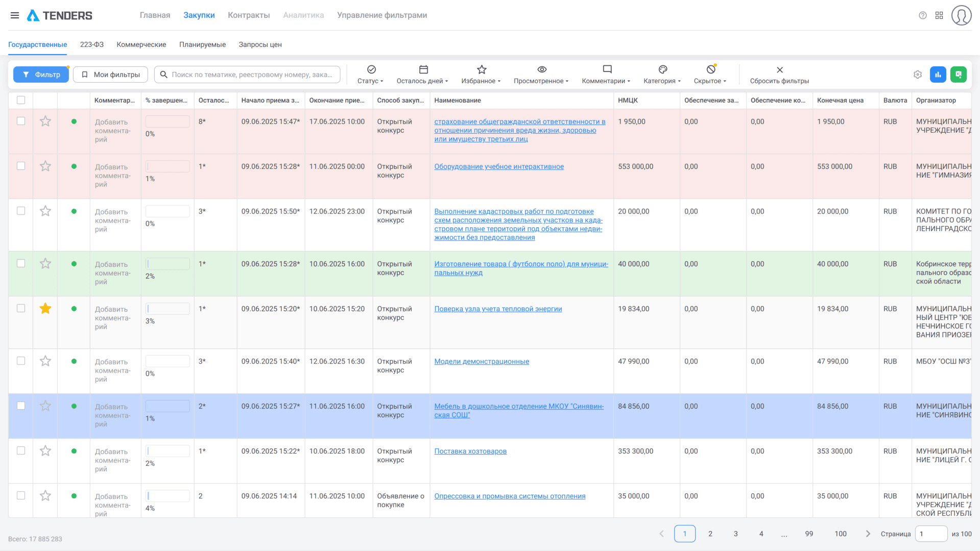The height and width of the screenshot is (551, 980).
Task: Toggle the select-all header checkbox
Action: (21, 100)
